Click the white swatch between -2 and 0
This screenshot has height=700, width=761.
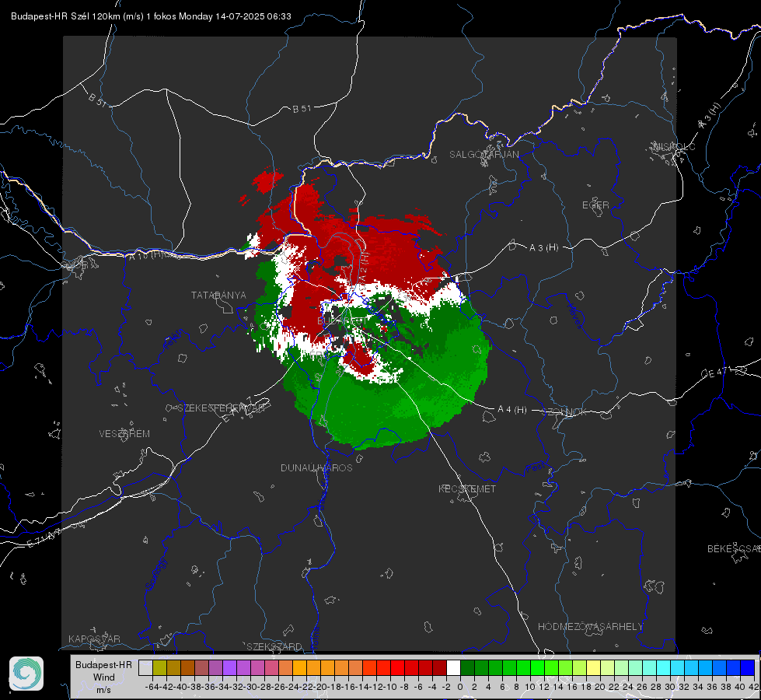point(453,668)
